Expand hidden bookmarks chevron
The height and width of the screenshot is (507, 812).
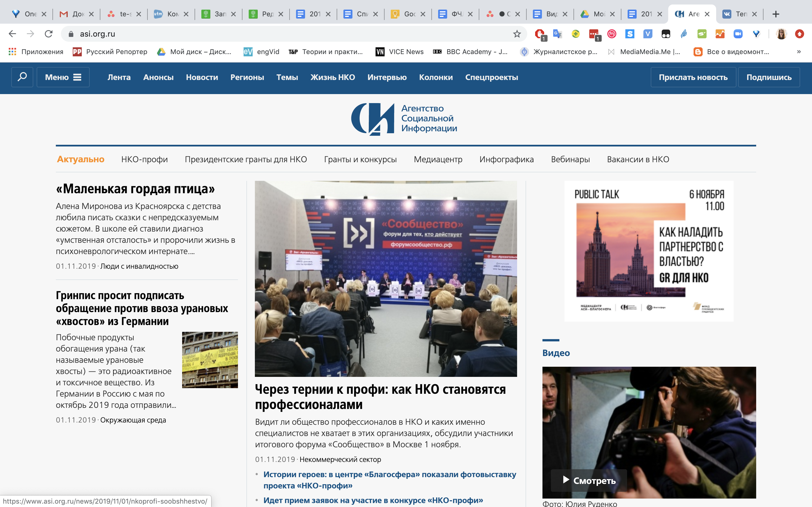[798, 52]
